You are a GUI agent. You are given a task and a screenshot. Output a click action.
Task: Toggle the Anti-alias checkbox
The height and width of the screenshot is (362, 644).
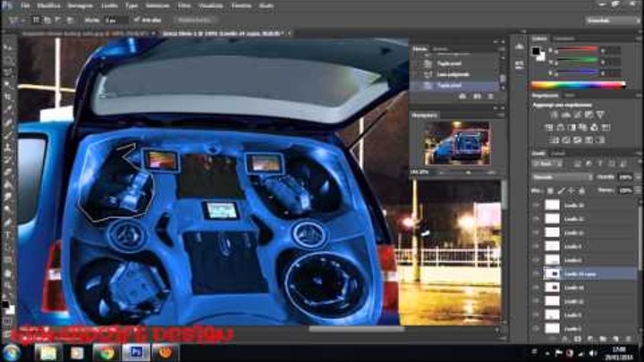136,20
